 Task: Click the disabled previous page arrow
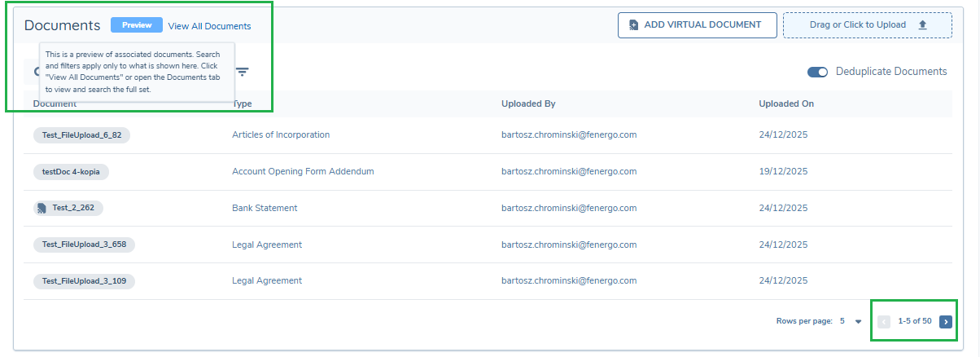884,321
